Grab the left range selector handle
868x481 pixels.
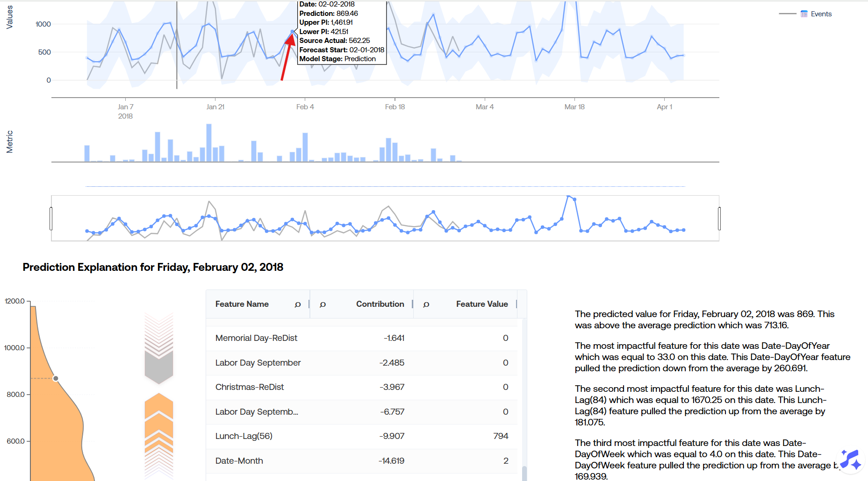51,219
